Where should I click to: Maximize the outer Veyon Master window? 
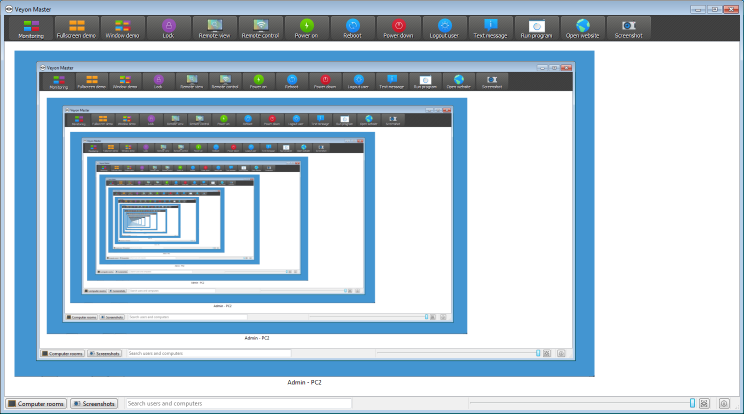(x=715, y=9)
